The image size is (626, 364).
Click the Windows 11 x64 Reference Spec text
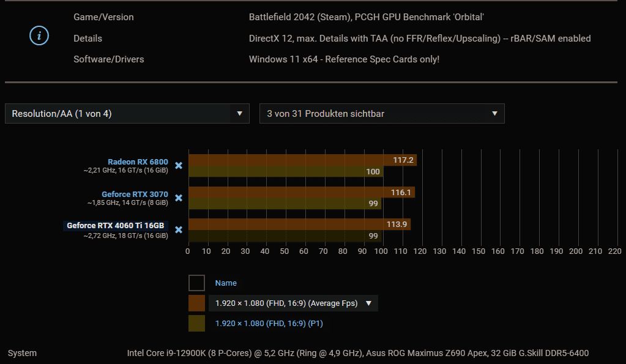pyautogui.click(x=344, y=59)
